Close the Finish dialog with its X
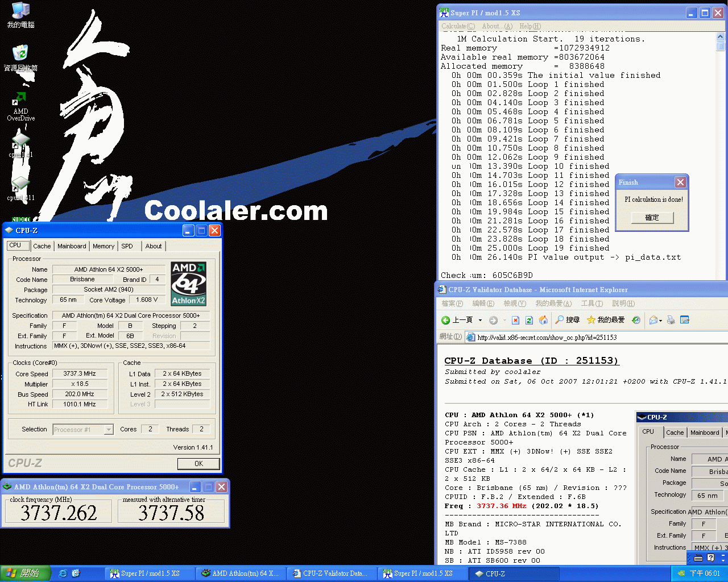This screenshot has height=582, width=728. tap(680, 182)
